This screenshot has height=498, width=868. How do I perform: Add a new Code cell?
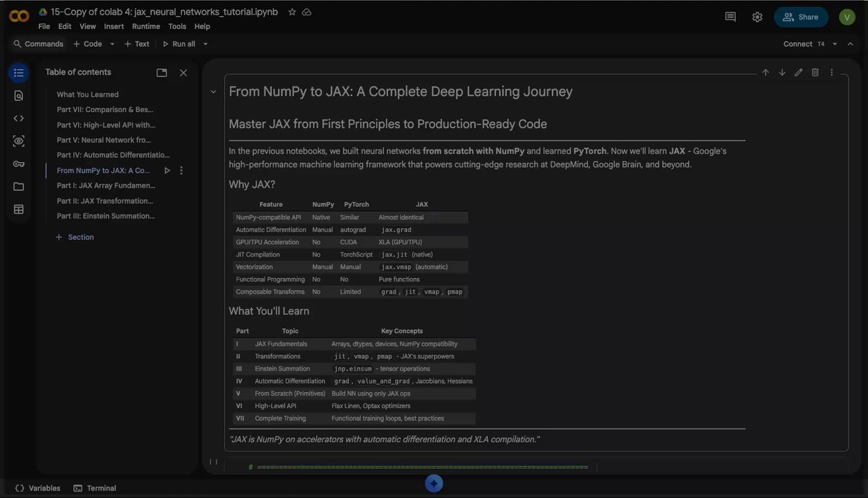tap(88, 44)
